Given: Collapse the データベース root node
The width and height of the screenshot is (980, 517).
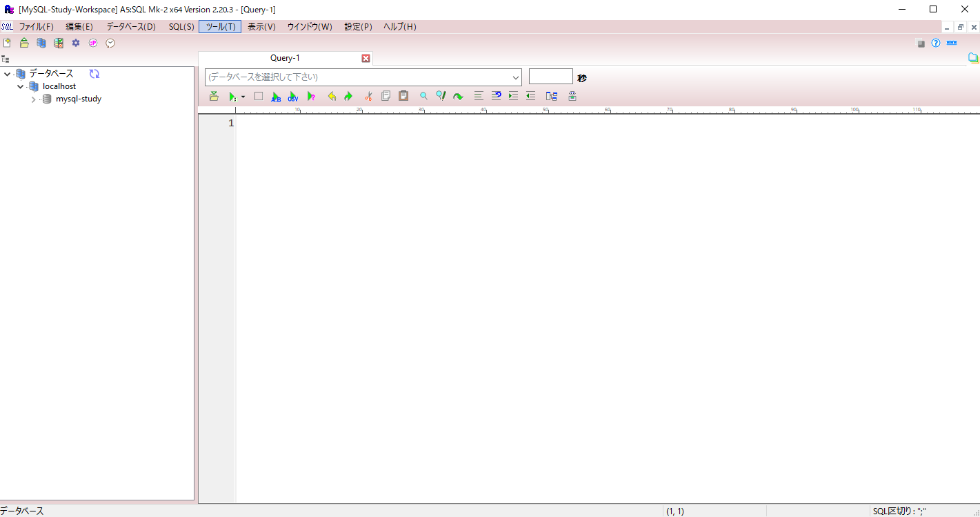Looking at the screenshot, I should click(7, 74).
